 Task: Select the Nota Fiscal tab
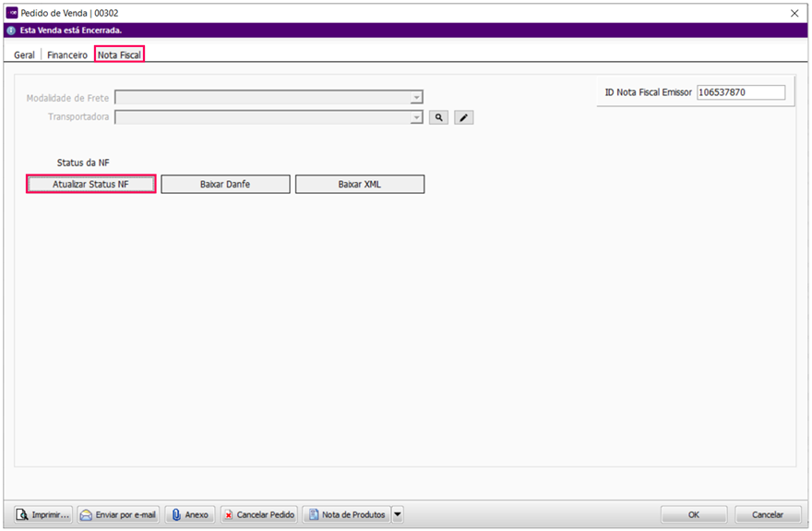(119, 55)
